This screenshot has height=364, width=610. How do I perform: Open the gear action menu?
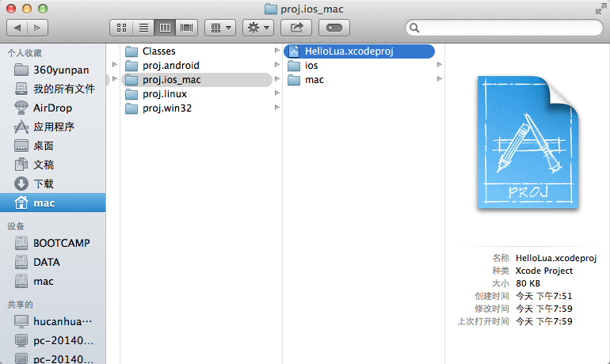[258, 28]
